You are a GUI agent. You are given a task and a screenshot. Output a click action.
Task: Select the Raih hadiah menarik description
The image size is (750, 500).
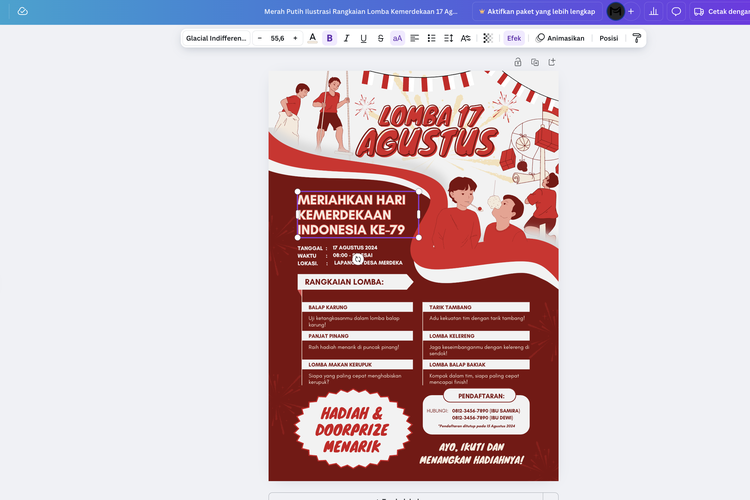click(x=353, y=347)
